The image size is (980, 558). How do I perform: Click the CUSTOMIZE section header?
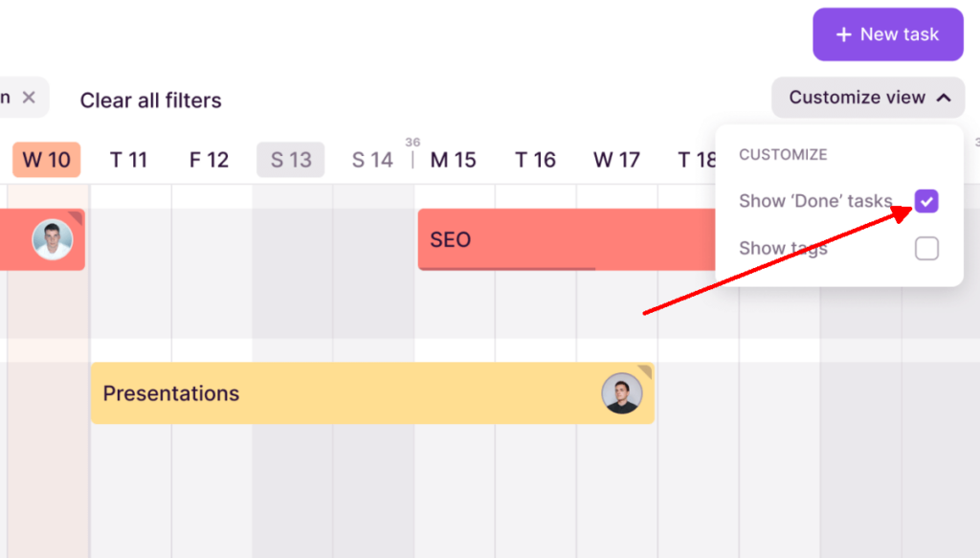coord(781,154)
